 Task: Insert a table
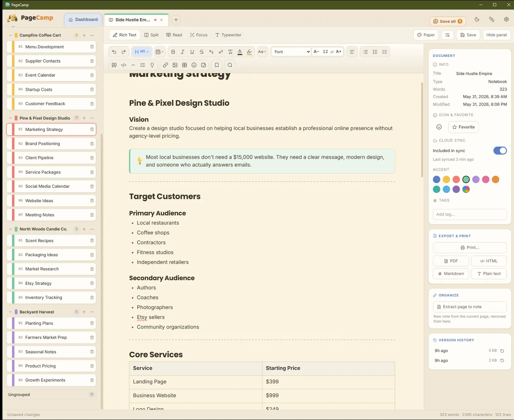pos(185,65)
